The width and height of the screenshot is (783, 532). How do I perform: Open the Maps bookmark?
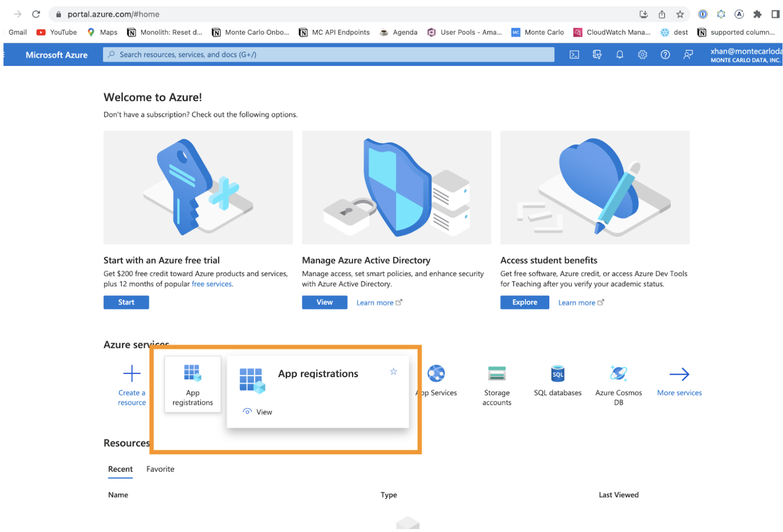[x=102, y=32]
